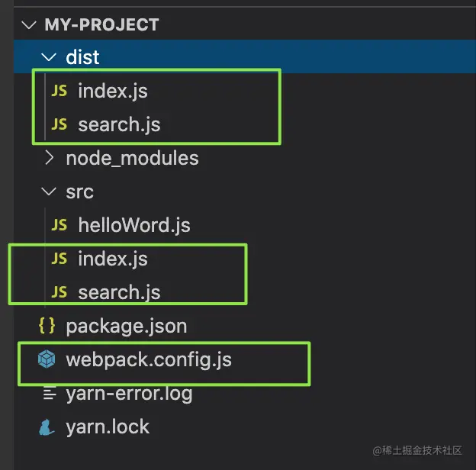The height and width of the screenshot is (470, 476).
Task: Click the curly braces icon for package.json
Action: click(47, 326)
